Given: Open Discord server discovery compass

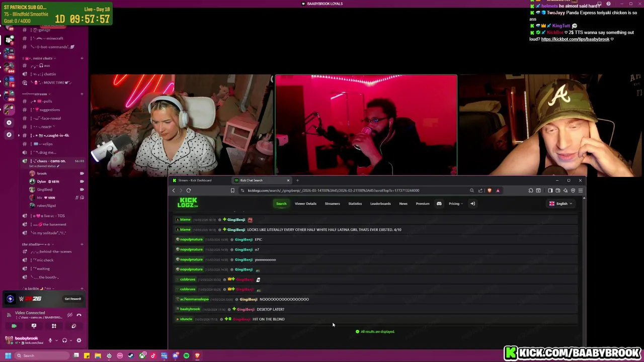Looking at the screenshot, I should (9, 135).
